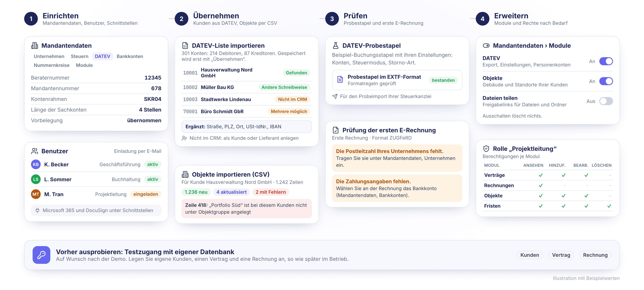Viewport: 644px width, 290px height.
Task: Select the DATEV tab in Mandantendaten
Action: tap(102, 56)
